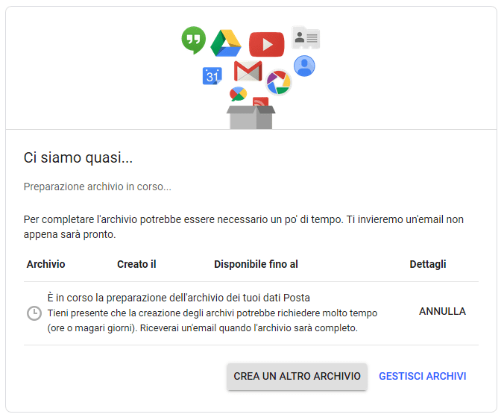The height and width of the screenshot is (420, 504).
Task: Click the Picasa pinwheel icon
Action: point(278,82)
